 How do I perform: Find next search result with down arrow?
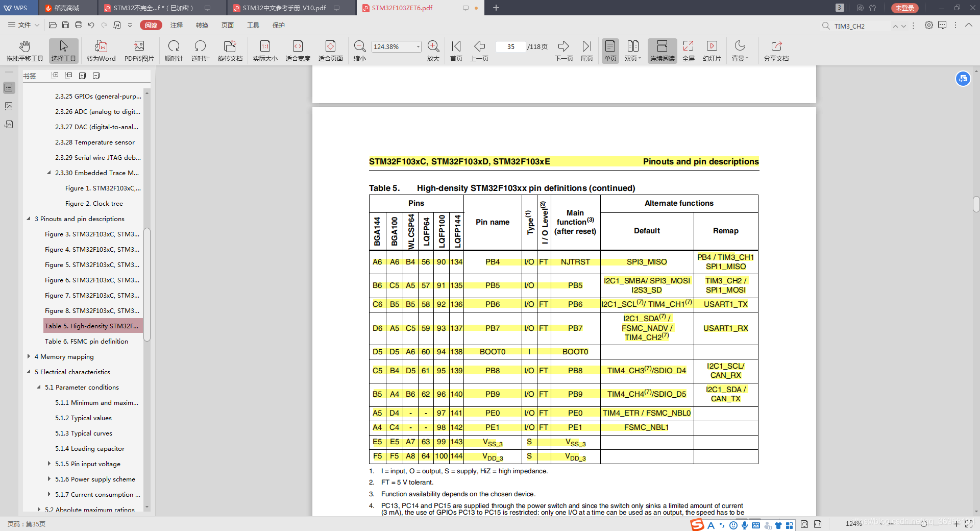(x=903, y=26)
